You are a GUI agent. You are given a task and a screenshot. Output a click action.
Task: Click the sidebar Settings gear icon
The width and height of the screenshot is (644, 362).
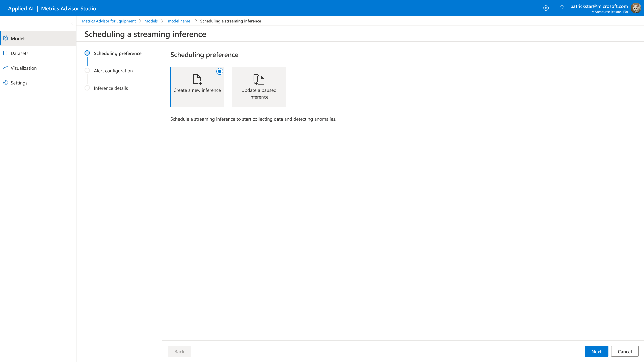5,82
